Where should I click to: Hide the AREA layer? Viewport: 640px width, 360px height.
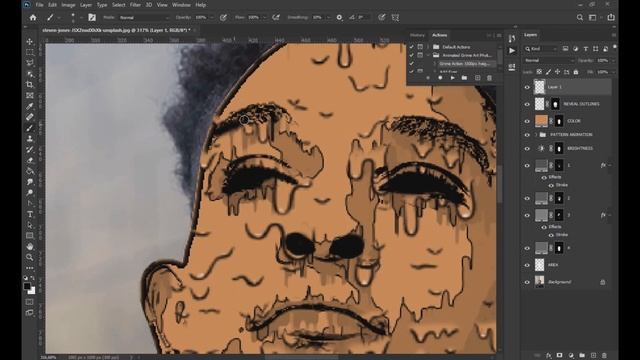point(527,265)
